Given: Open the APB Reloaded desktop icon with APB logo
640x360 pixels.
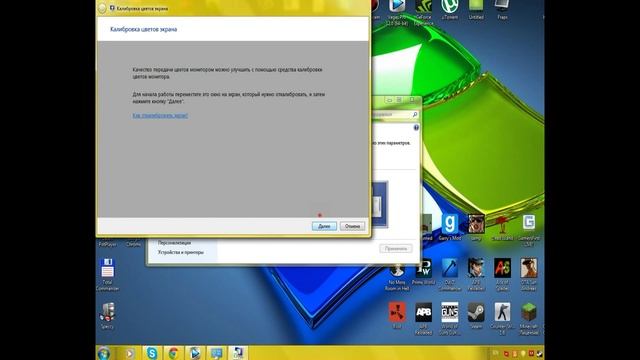Looking at the screenshot, I should (x=423, y=318).
